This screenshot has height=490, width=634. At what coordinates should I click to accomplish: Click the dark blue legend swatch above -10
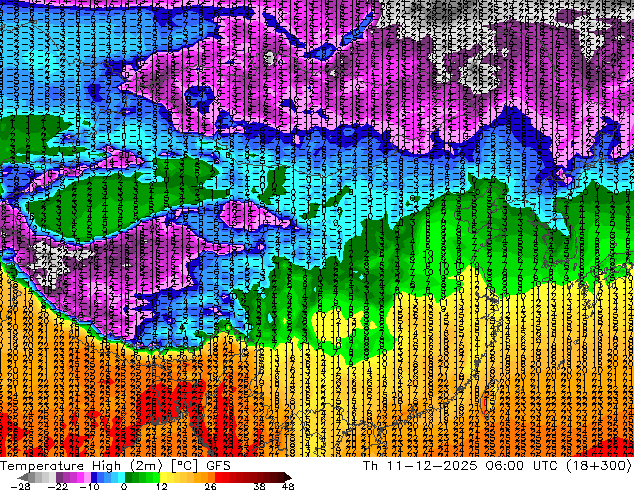click(x=94, y=477)
